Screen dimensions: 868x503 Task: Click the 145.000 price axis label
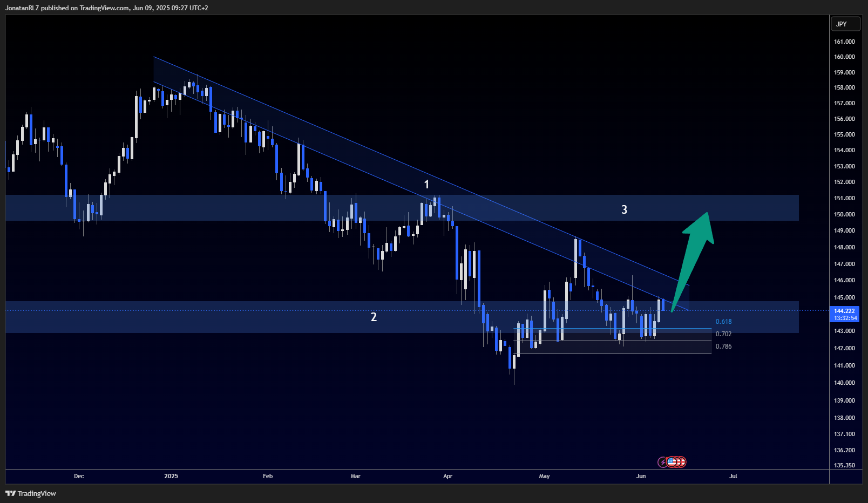[x=844, y=297]
